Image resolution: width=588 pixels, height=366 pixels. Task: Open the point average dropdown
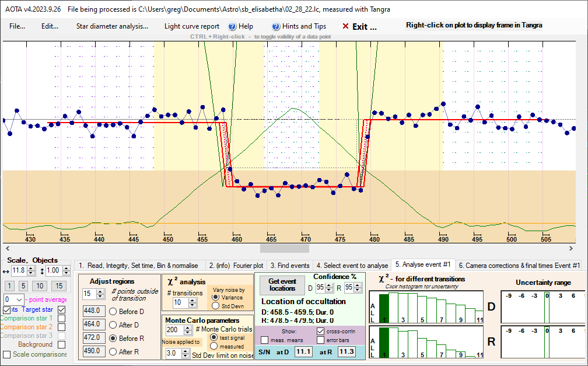click(19, 299)
